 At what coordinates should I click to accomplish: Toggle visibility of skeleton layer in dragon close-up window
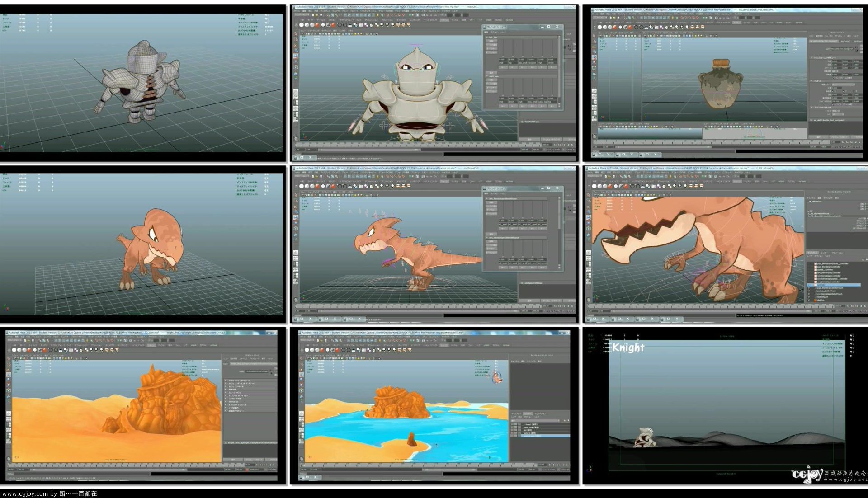tap(809, 300)
